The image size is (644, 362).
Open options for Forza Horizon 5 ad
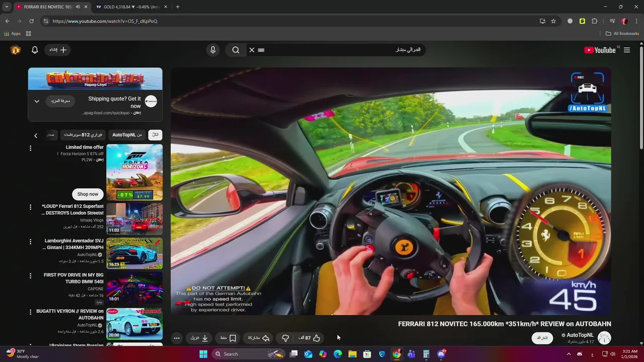pyautogui.click(x=30, y=148)
